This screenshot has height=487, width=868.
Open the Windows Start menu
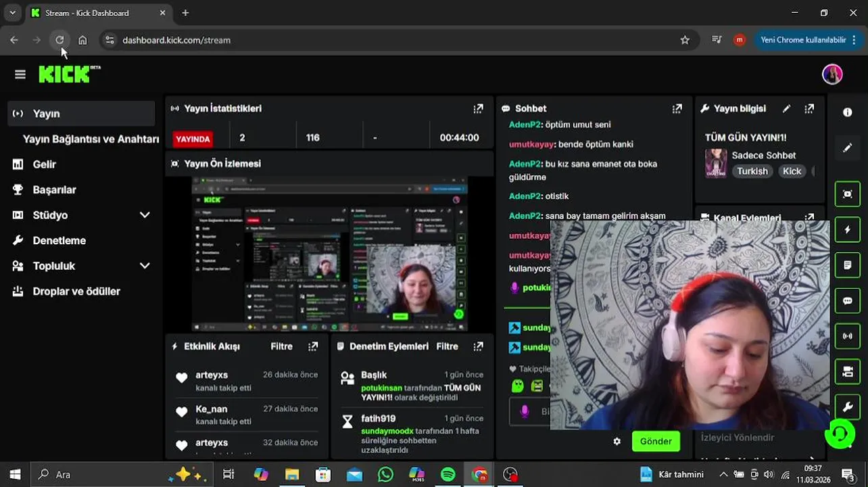click(15, 475)
